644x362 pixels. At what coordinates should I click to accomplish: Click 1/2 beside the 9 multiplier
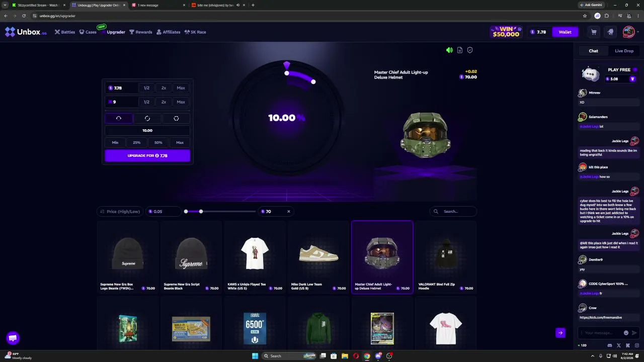click(x=146, y=102)
